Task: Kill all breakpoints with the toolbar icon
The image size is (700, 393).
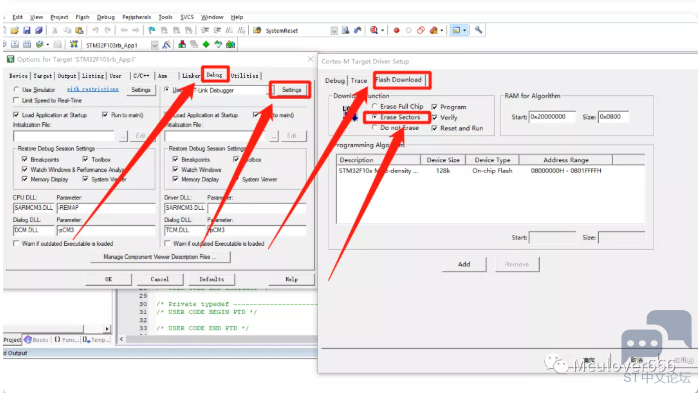Action: [x=433, y=30]
